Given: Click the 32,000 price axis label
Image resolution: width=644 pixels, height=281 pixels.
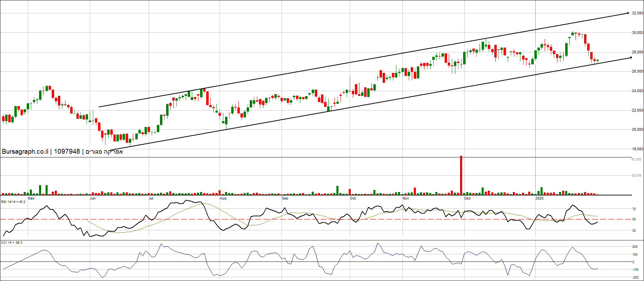Looking at the screenshot, I should pos(637,13).
